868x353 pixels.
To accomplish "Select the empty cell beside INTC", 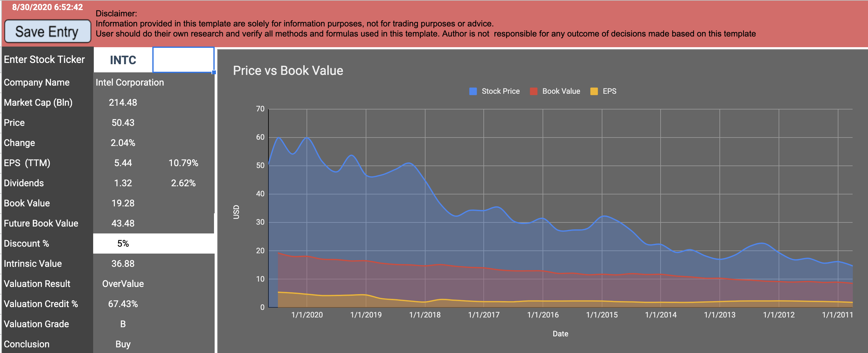I will tap(183, 59).
